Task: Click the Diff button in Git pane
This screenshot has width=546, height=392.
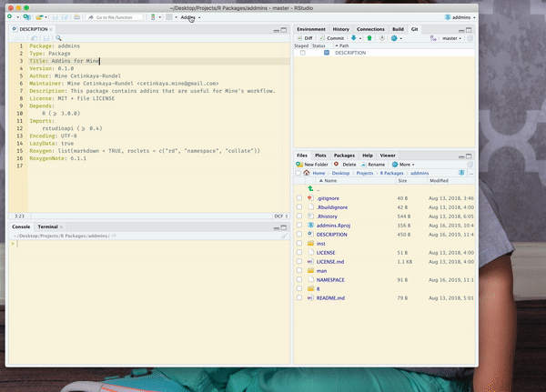Action: (x=305, y=38)
